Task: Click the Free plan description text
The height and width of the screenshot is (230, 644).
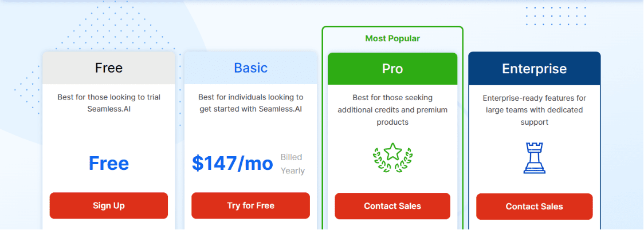Action: (x=109, y=104)
